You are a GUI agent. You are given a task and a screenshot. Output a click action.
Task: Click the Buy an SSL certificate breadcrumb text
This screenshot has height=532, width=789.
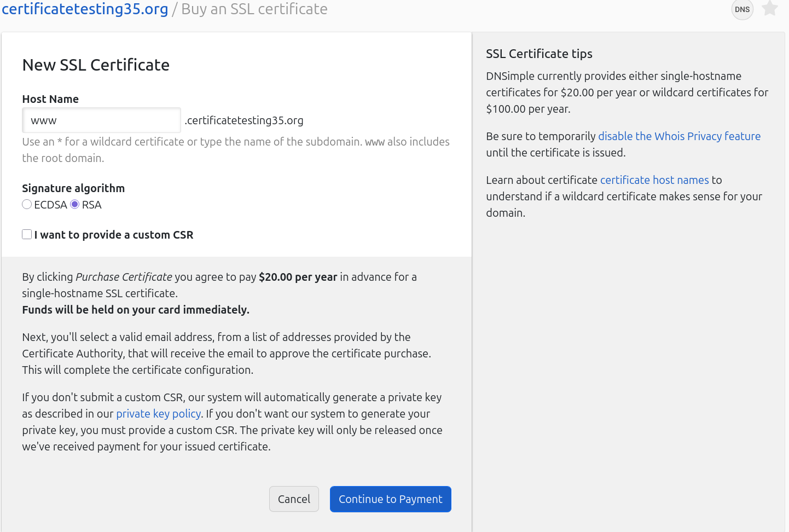[254, 9]
